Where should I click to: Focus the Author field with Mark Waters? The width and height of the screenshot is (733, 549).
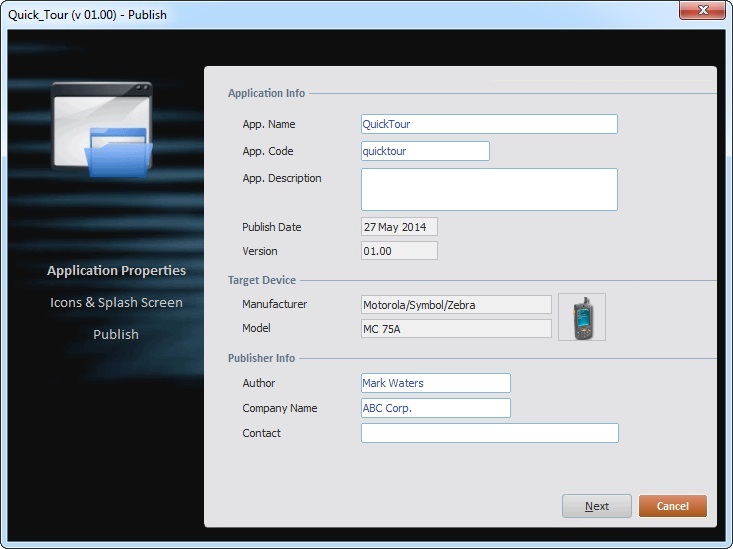point(435,383)
